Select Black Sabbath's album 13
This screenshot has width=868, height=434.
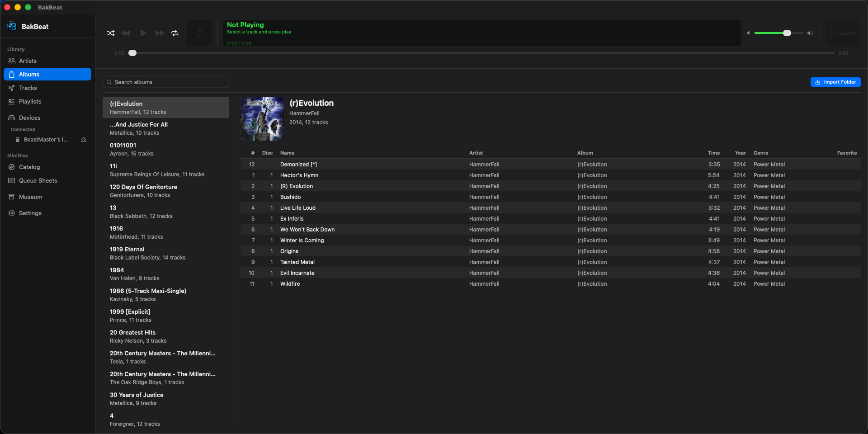tap(166, 212)
